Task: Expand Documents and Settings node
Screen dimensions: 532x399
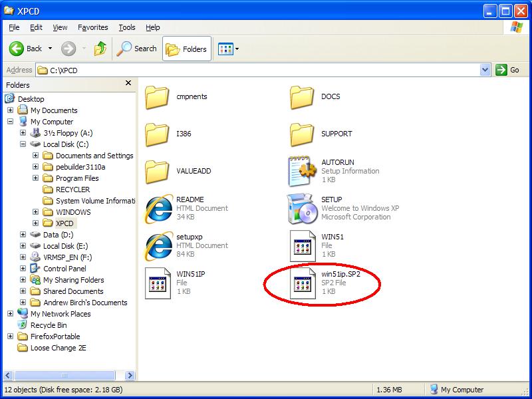Action: 36,156
